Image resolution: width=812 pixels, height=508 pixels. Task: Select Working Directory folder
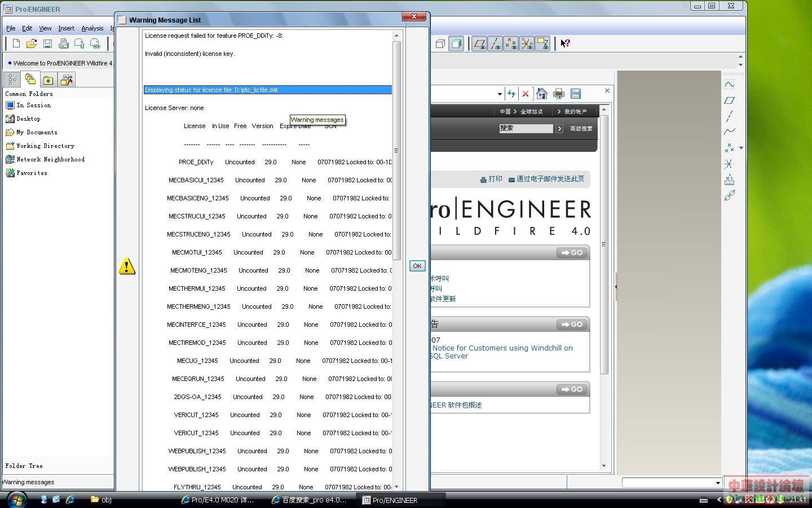(39, 146)
